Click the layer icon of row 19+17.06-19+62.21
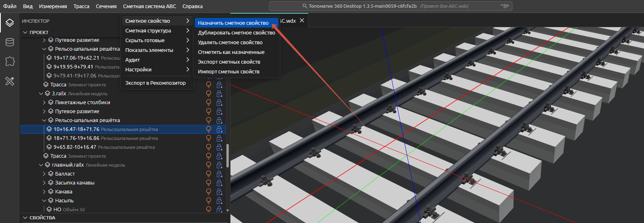The width and height of the screenshot is (644, 223). click(49, 58)
